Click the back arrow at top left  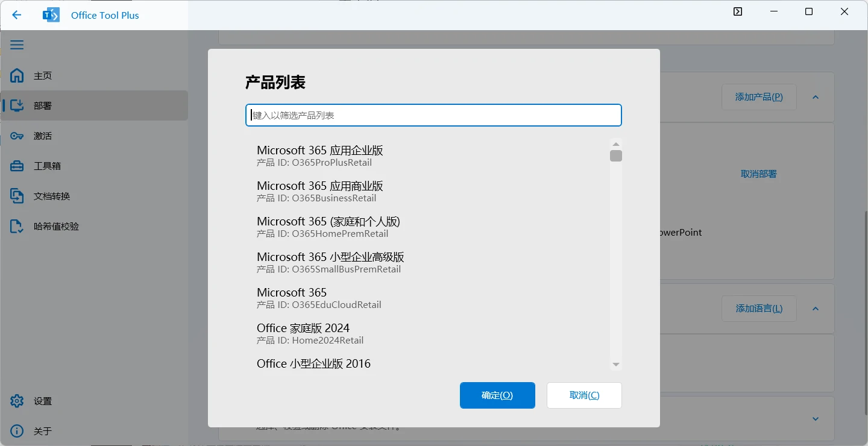coord(16,15)
